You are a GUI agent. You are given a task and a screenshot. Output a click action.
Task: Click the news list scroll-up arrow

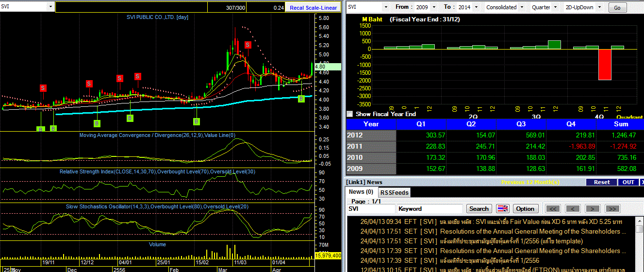pyautogui.click(x=639, y=221)
